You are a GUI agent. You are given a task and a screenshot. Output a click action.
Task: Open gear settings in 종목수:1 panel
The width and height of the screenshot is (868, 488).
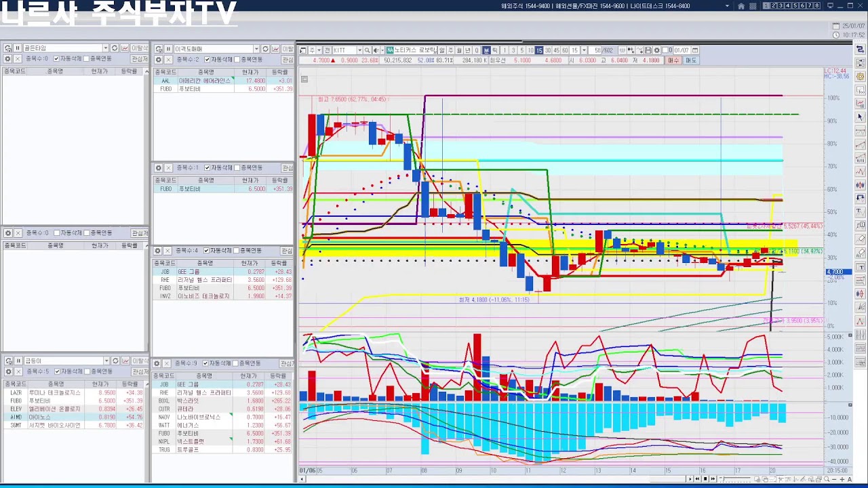(x=158, y=167)
